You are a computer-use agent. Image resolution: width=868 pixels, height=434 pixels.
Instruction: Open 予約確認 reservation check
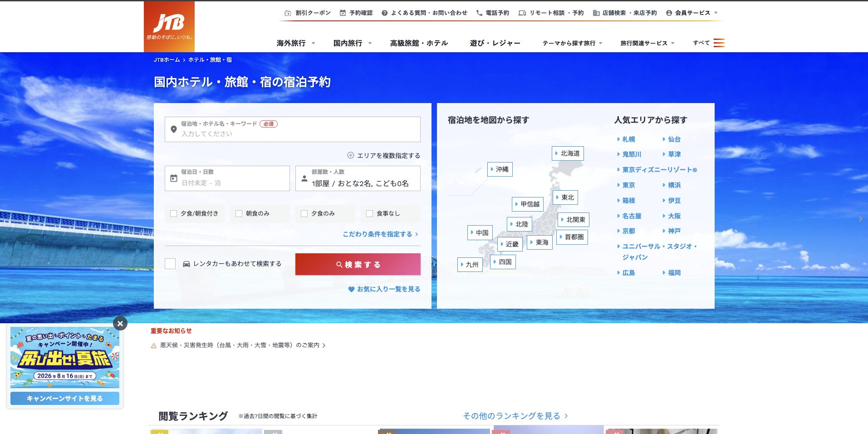point(356,13)
